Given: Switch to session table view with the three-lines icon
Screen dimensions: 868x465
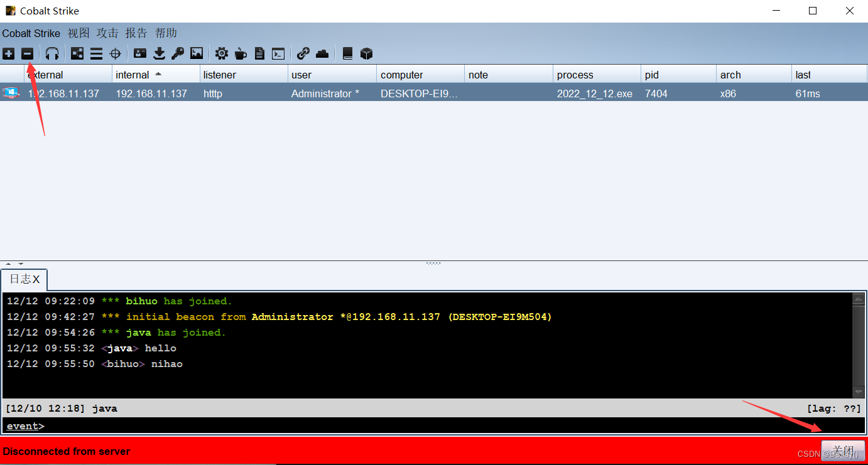Looking at the screenshot, I should tap(96, 54).
